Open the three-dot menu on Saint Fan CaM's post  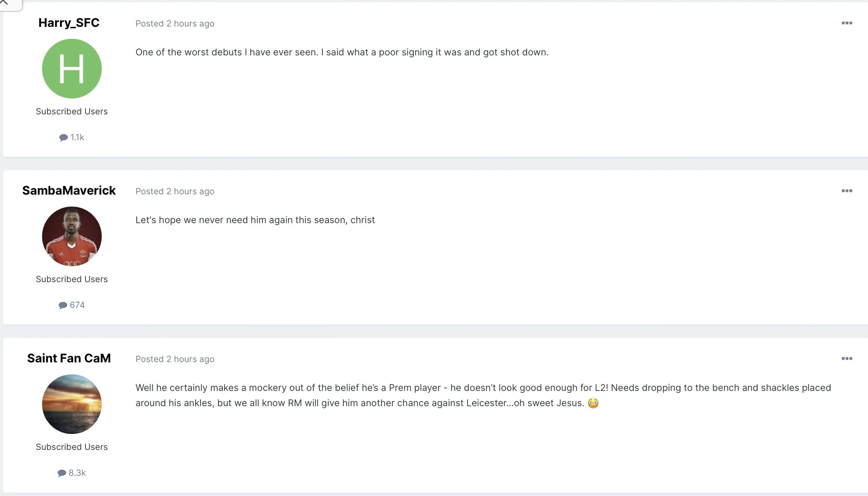click(846, 358)
